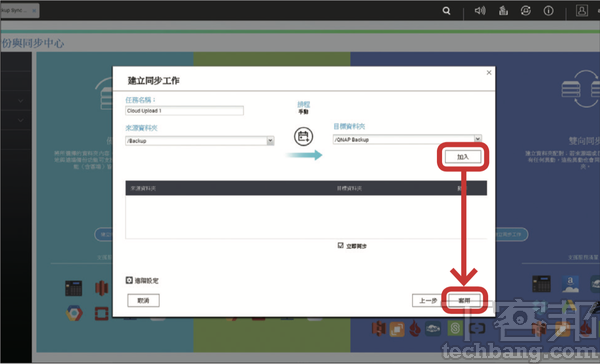Expand the second chevron in left sidebar
This screenshot has width=600, height=364.
coord(20,120)
